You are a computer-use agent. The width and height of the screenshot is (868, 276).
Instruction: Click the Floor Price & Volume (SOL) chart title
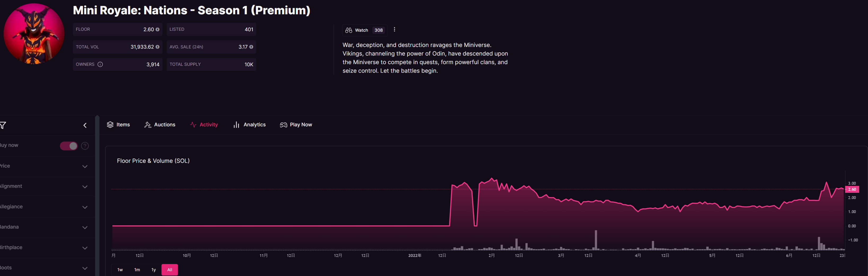153,161
